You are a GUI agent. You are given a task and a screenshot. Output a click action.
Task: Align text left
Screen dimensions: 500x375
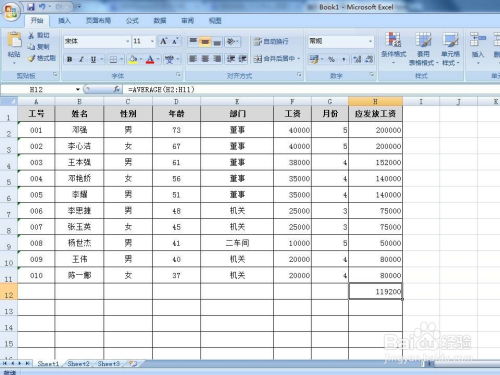pos(193,59)
